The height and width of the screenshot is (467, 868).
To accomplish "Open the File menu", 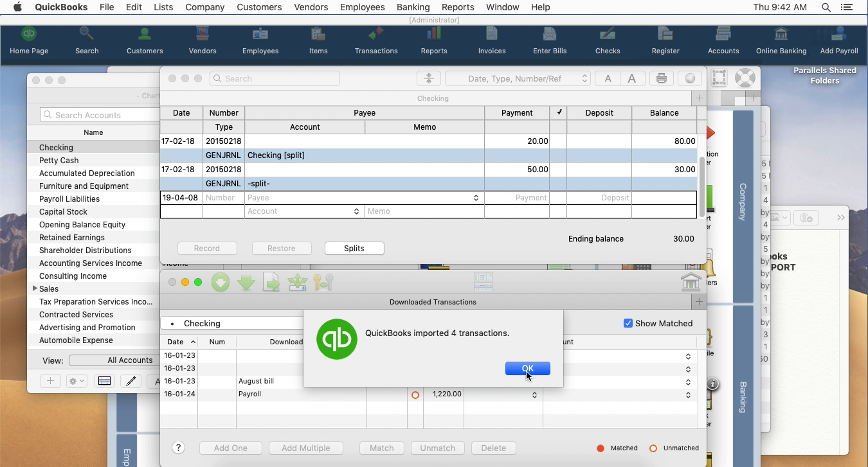I will 107,7.
